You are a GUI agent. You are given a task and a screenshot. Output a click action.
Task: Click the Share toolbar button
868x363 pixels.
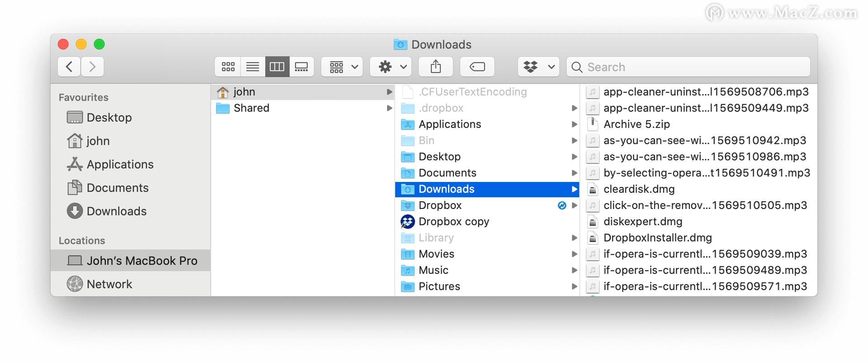[436, 67]
